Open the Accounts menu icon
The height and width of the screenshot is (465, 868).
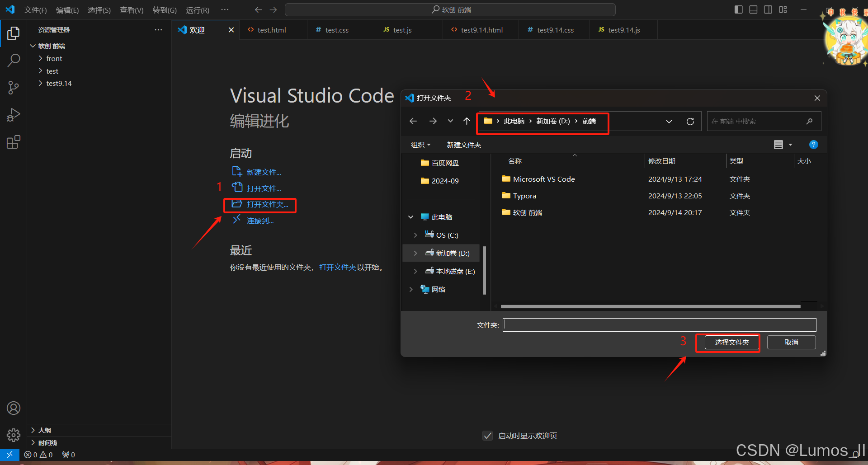14,408
